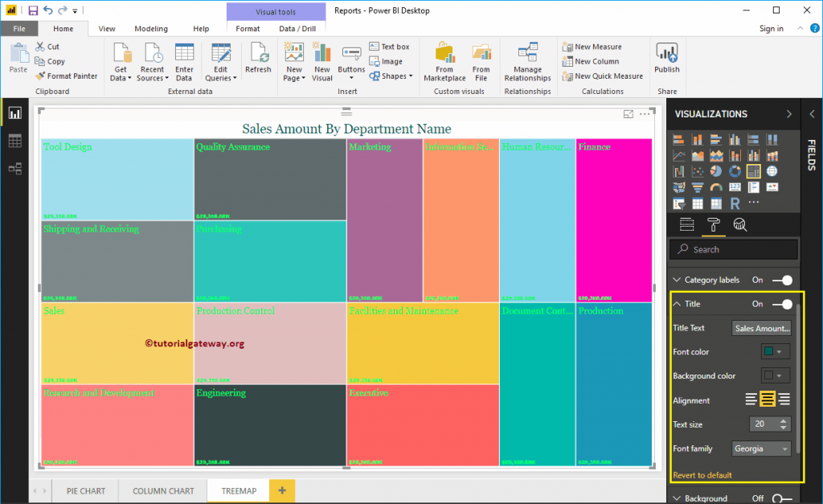Viewport: 823px width, 504px height.
Task: Click Revert to default link
Action: [x=702, y=474]
